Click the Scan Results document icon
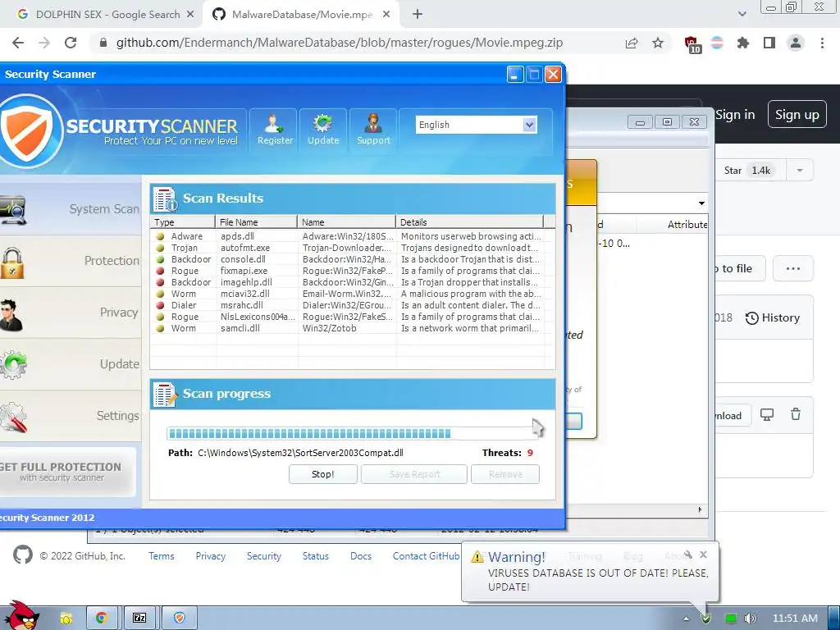This screenshot has height=630, width=840. click(165, 199)
